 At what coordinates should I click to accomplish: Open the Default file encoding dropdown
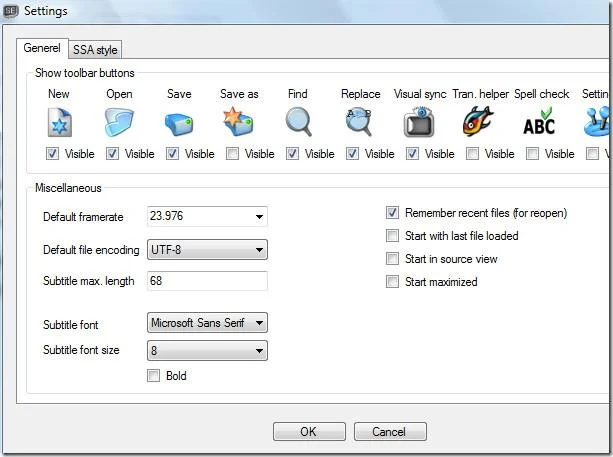(208, 249)
